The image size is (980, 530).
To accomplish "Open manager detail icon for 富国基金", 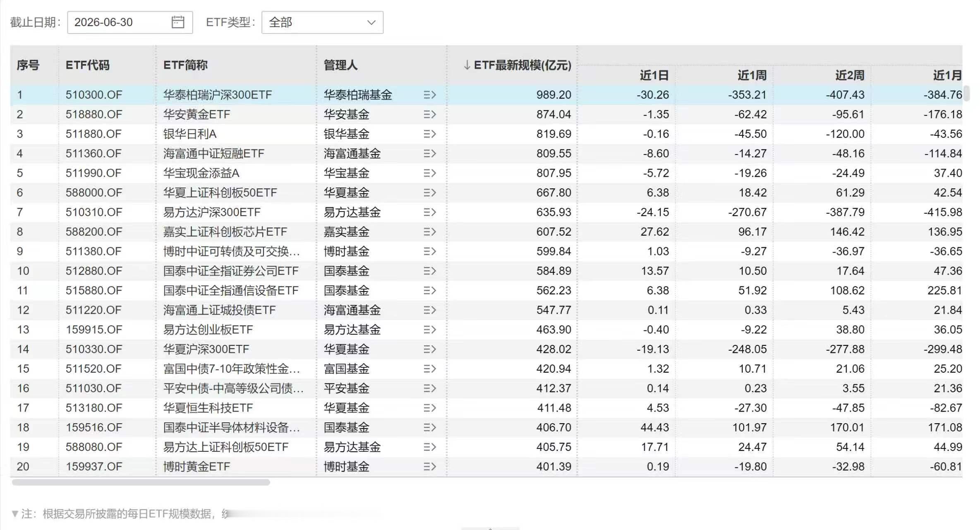I will pyautogui.click(x=430, y=369).
